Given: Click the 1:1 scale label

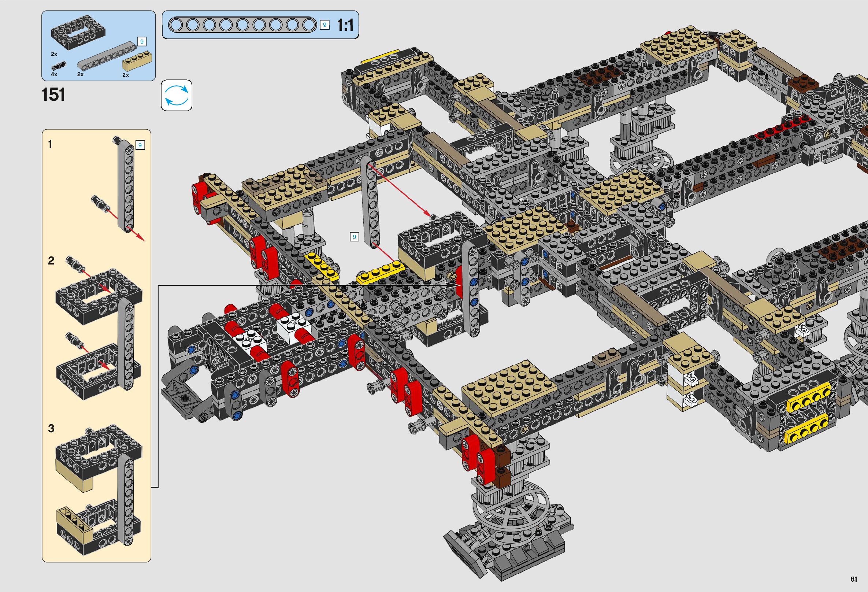Looking at the screenshot, I should coord(345,25).
